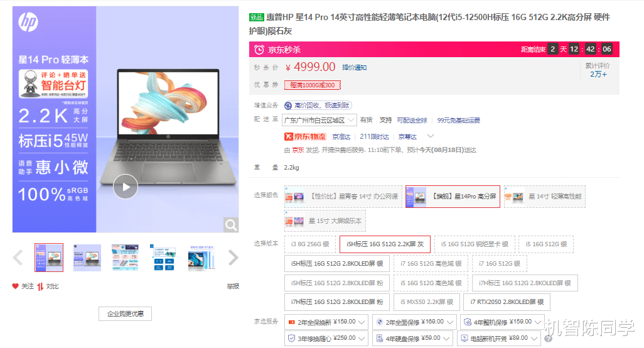This screenshot has width=644, height=348.
Task: Click the 京东秒杀 clock icon
Action: [259, 50]
